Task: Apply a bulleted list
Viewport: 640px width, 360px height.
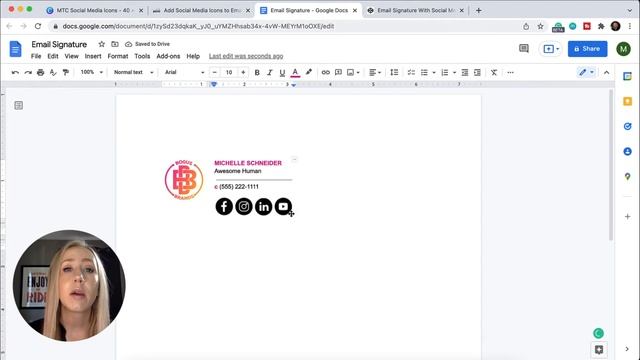Action: (424, 73)
